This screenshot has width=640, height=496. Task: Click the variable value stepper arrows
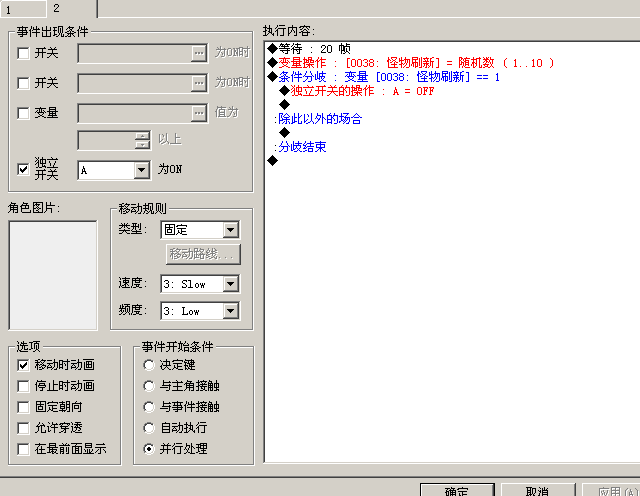point(142,140)
